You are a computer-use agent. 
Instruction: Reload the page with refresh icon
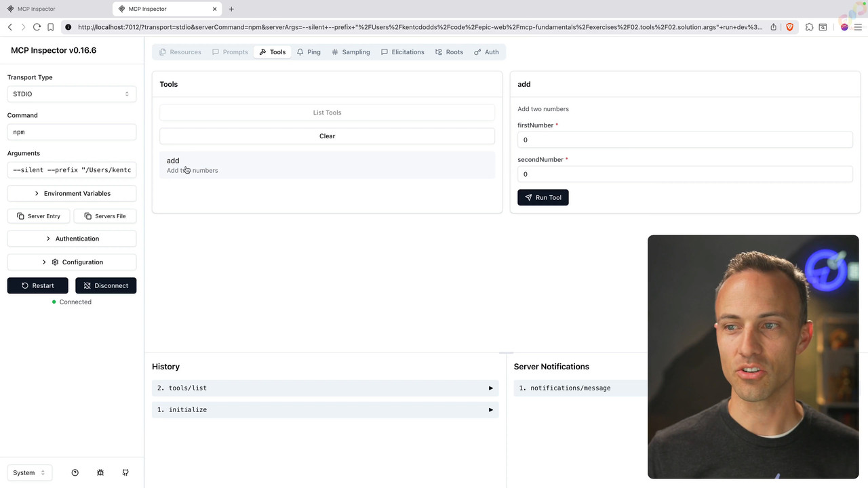tap(37, 27)
